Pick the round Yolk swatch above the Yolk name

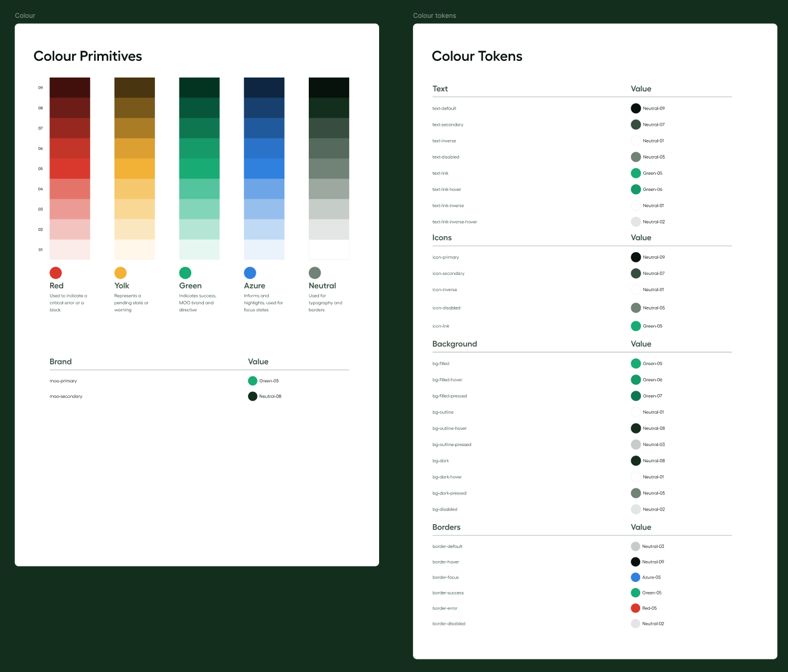[120, 272]
